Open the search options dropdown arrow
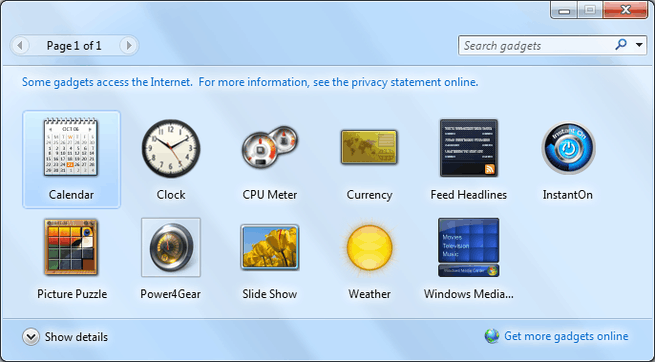The image size is (656, 362). [x=639, y=45]
